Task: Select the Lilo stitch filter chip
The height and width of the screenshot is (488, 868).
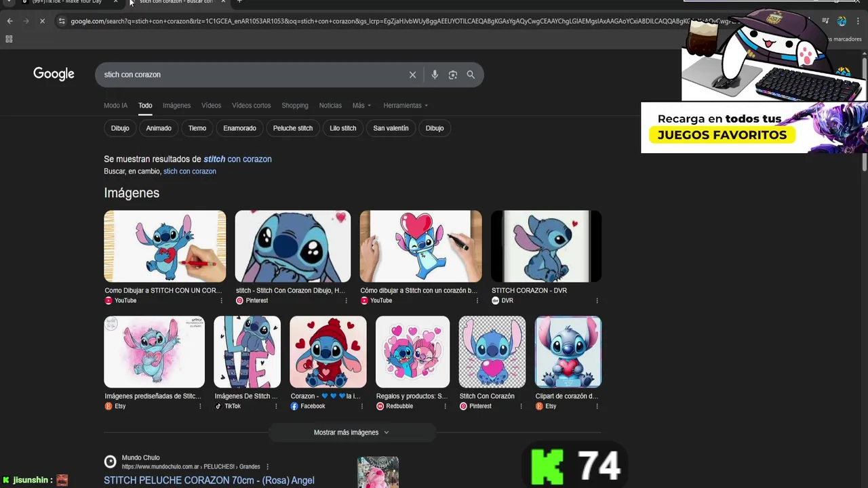Action: tap(342, 128)
